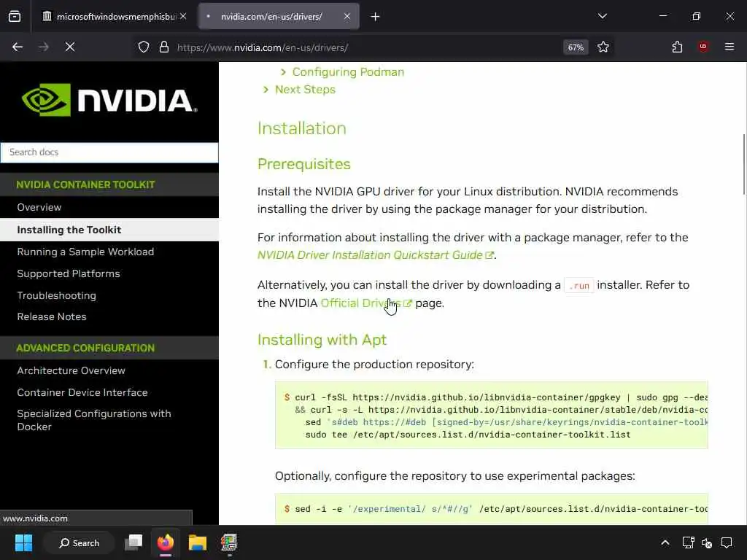The height and width of the screenshot is (560, 747).
Task: Open the Windows Start menu
Action: pyautogui.click(x=23, y=542)
